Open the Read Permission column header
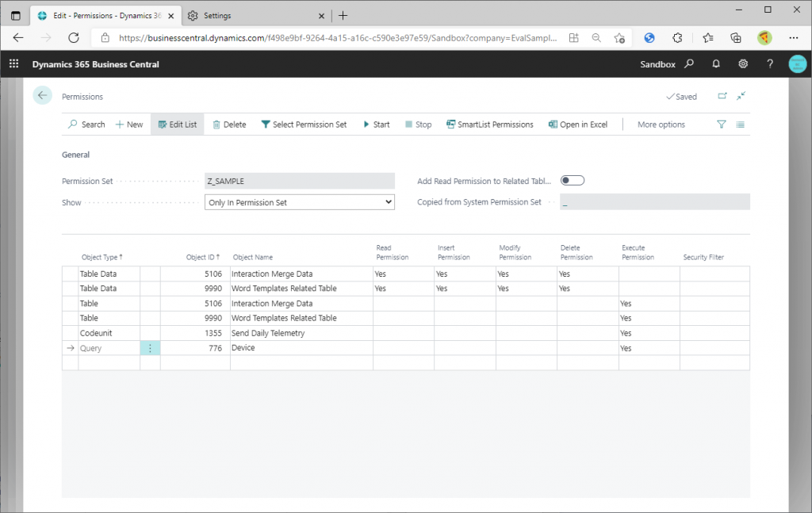 click(392, 253)
